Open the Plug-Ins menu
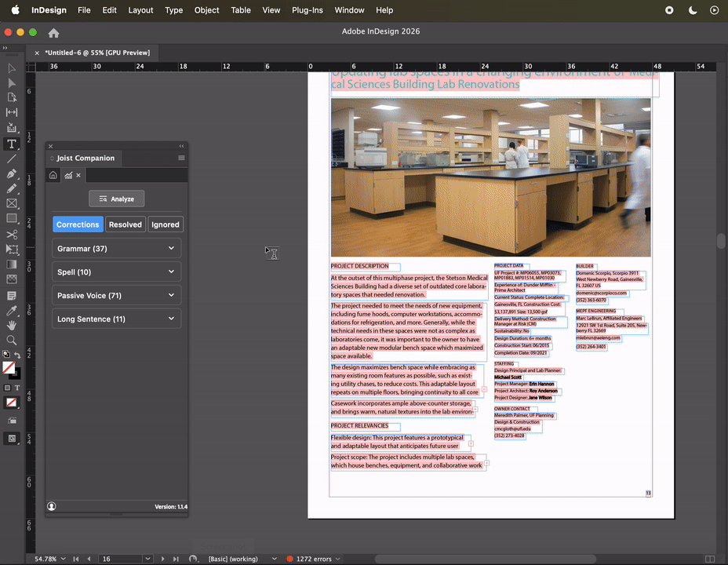The image size is (728, 565). coord(308,10)
